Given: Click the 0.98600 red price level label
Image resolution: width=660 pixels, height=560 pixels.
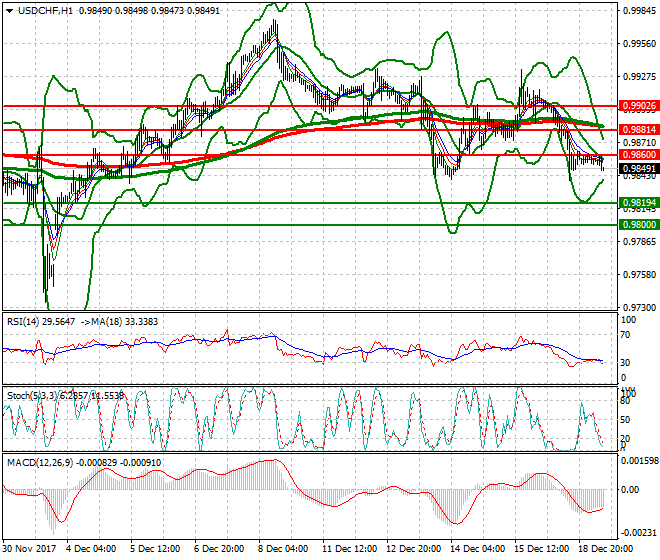Looking at the screenshot, I should coord(639,155).
